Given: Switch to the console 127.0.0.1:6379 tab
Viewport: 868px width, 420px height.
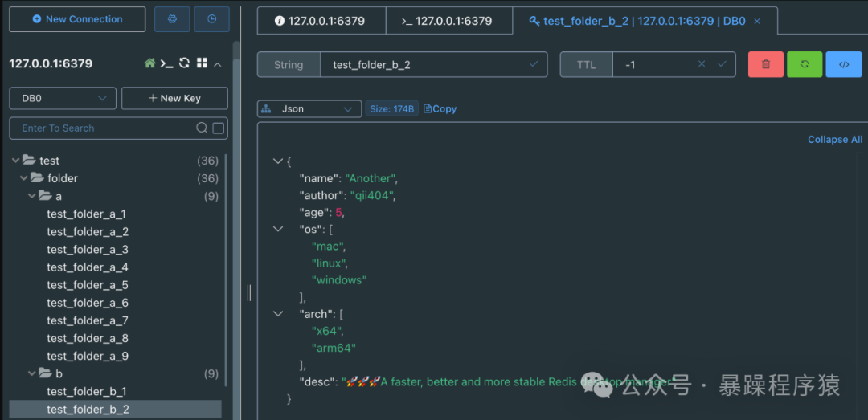Looking at the screenshot, I should [x=449, y=21].
